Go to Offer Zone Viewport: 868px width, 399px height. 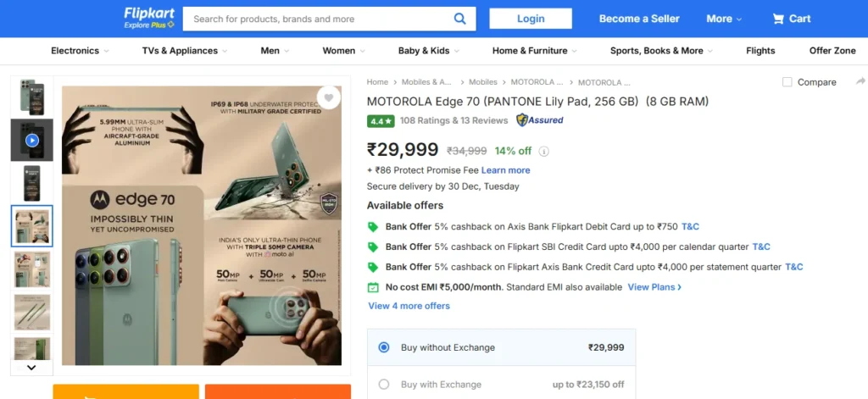click(832, 51)
